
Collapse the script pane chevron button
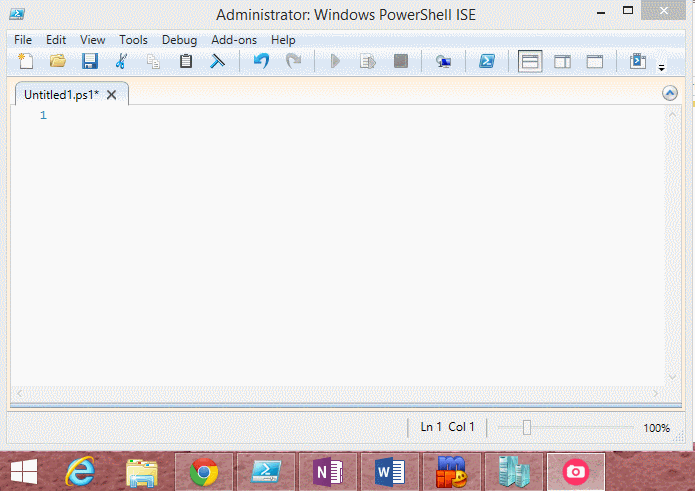point(670,93)
